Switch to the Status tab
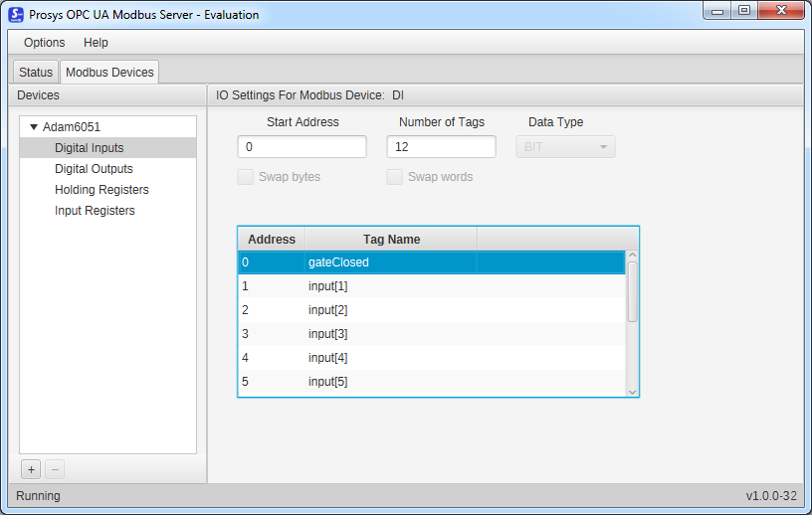Screen dimensions: 812x515 36,72
